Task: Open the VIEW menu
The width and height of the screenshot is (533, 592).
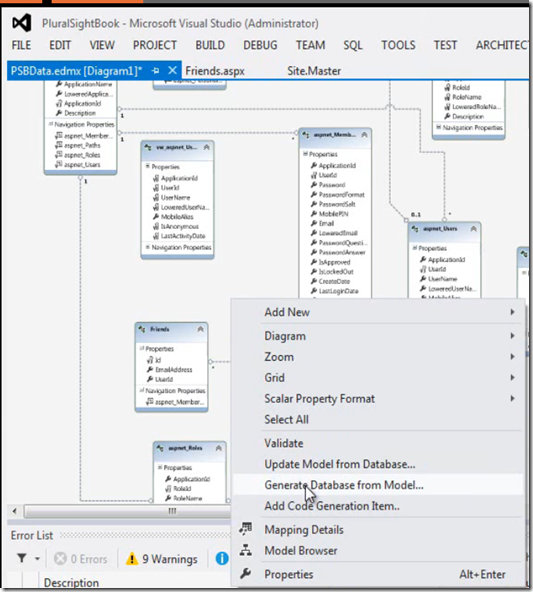Action: point(102,45)
